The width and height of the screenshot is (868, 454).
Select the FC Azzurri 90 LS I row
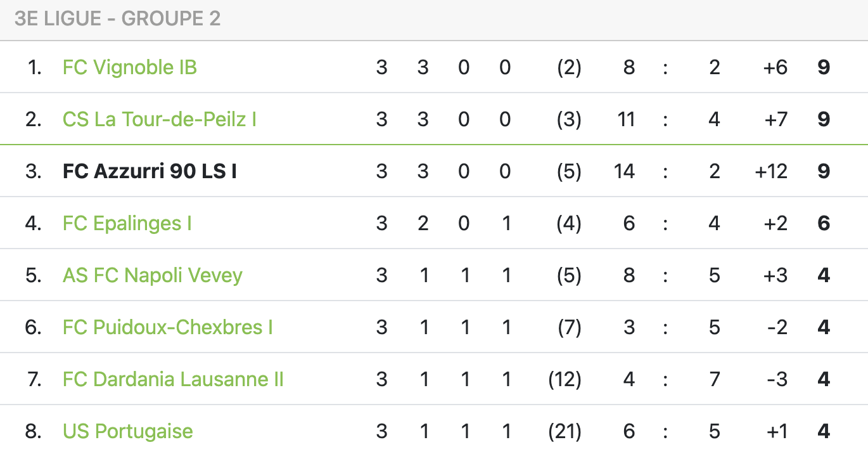tap(434, 171)
